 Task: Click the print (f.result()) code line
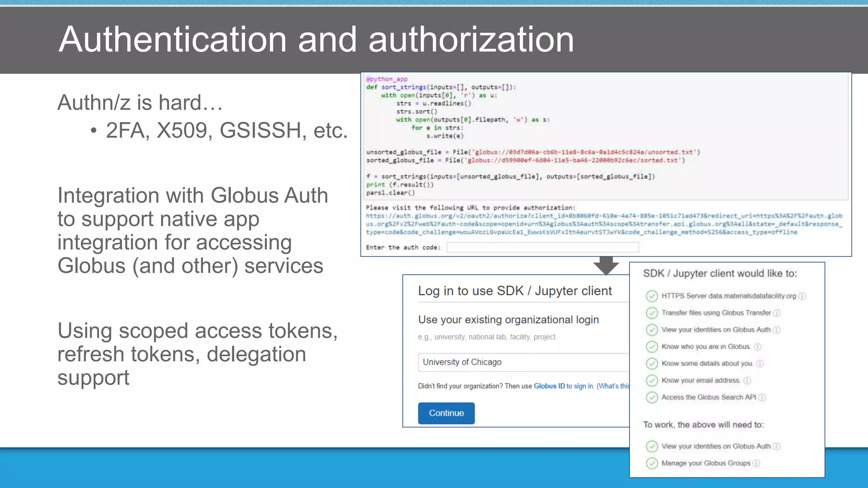[400, 185]
